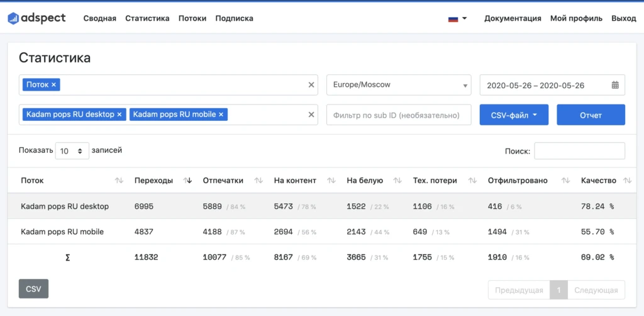Viewport: 644px width, 316px height.
Task: Sort by the На белую column
Action: coord(397,181)
